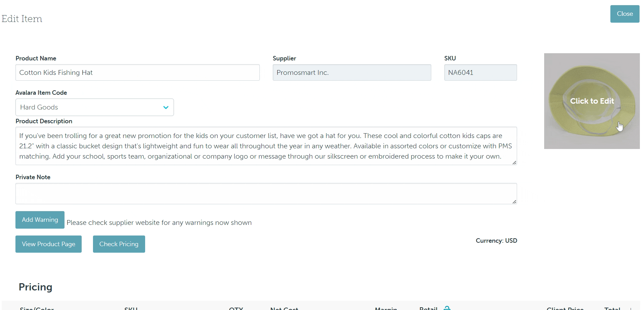Image resolution: width=644 pixels, height=310 pixels.
Task: Click the Supplier field showing Promosmart Inc.
Action: tap(352, 72)
